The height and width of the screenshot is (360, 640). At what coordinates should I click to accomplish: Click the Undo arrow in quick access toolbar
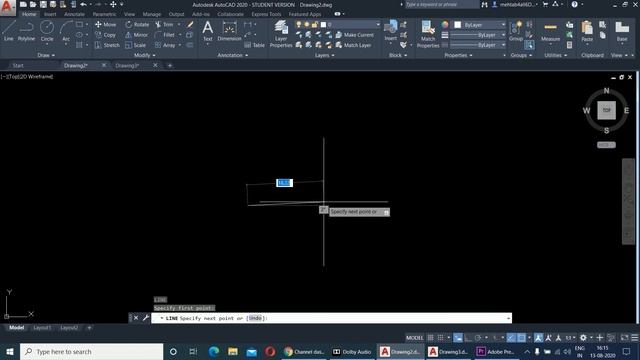83,4
